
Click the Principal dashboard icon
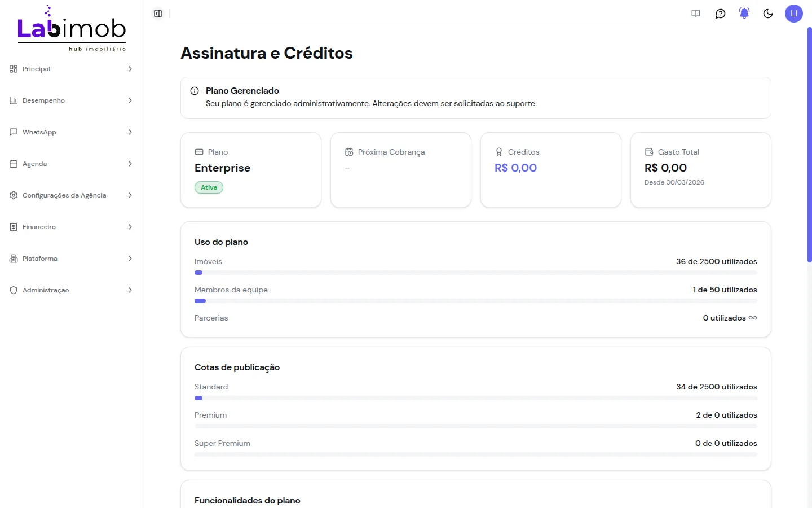tap(14, 69)
